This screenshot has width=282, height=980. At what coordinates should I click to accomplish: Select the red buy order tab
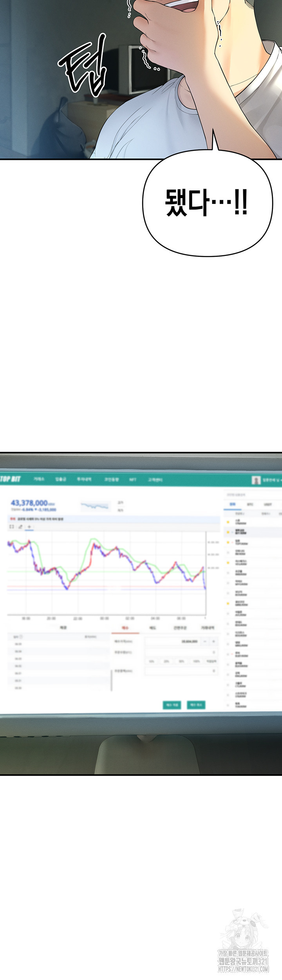125,628
